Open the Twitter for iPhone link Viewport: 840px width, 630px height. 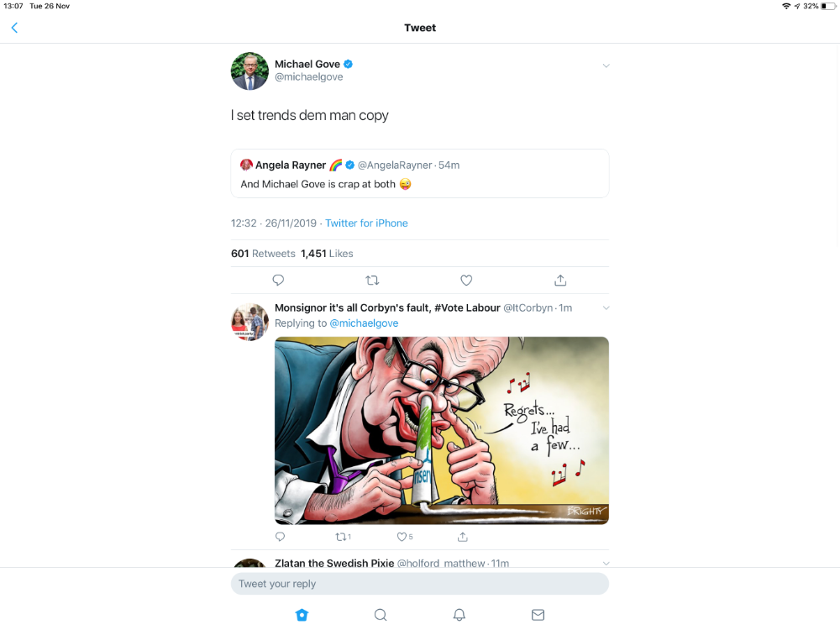click(366, 223)
